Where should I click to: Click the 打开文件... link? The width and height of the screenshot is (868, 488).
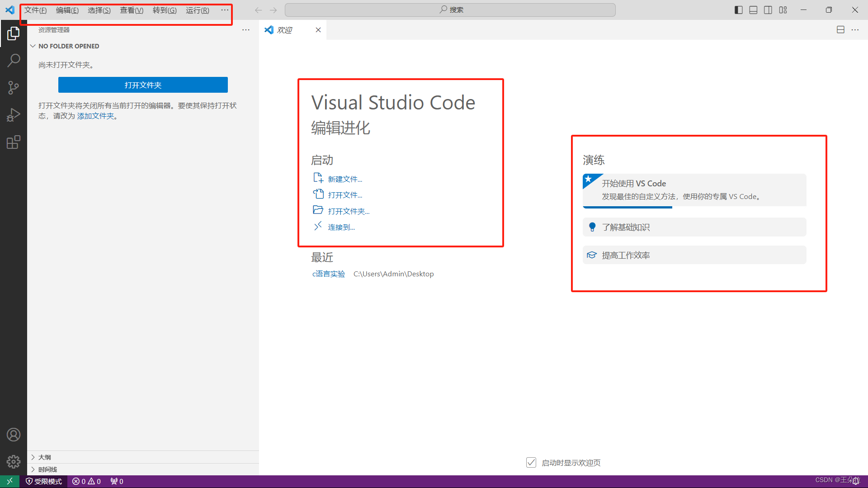345,195
